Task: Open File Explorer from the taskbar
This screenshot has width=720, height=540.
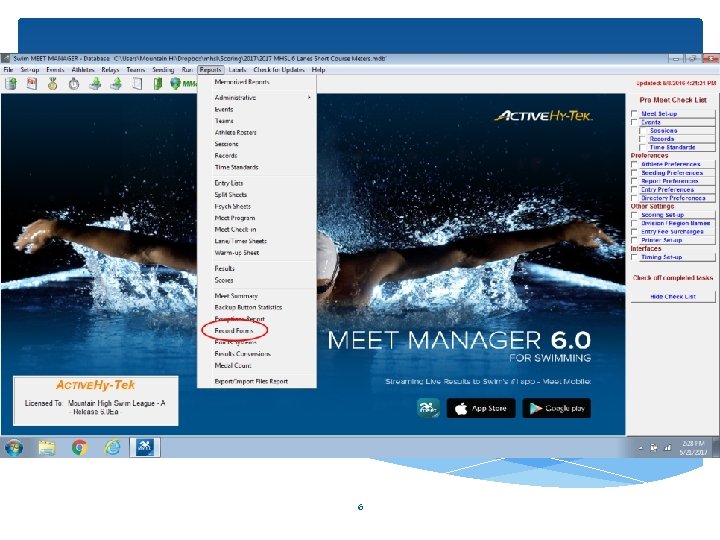Action: pyautogui.click(x=47, y=447)
